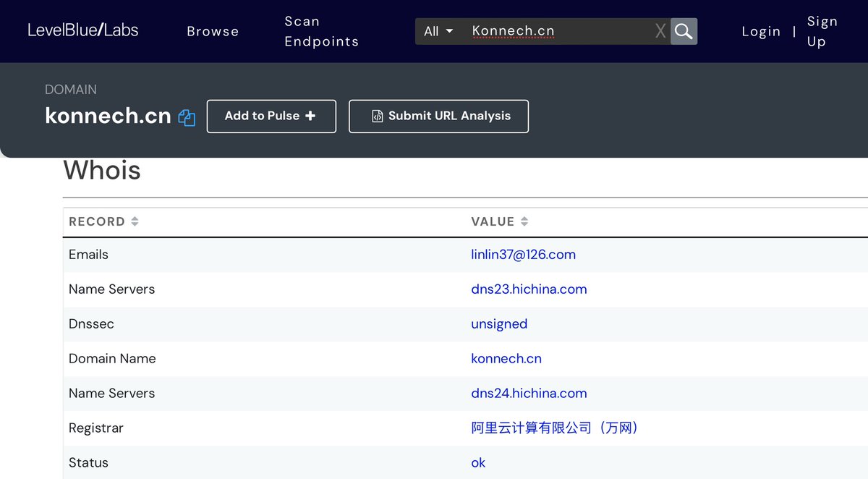Image resolution: width=868 pixels, height=479 pixels.
Task: Clear the search field with X icon
Action: (x=660, y=31)
